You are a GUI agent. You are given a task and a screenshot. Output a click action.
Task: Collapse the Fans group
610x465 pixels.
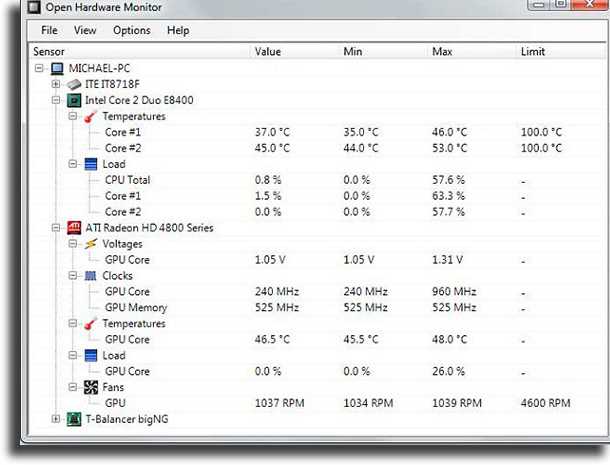pos(73,387)
